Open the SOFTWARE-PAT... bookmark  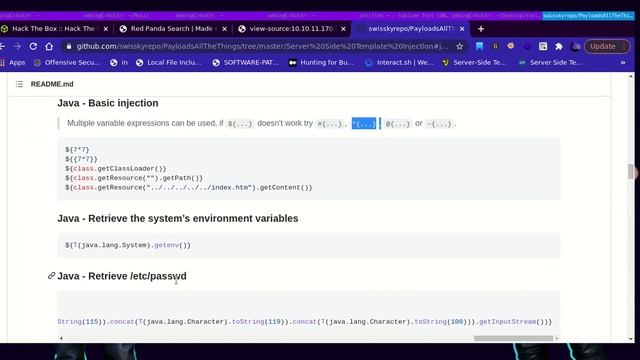tap(246, 62)
